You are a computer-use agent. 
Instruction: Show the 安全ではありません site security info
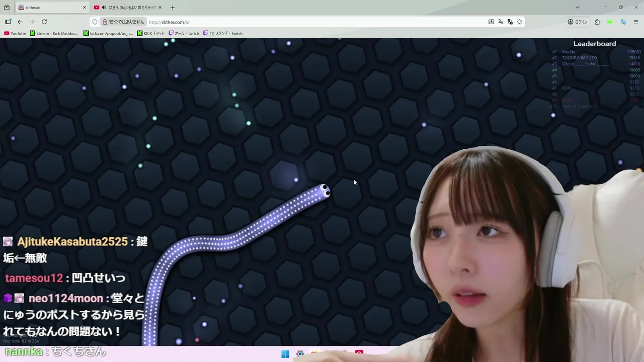click(123, 22)
